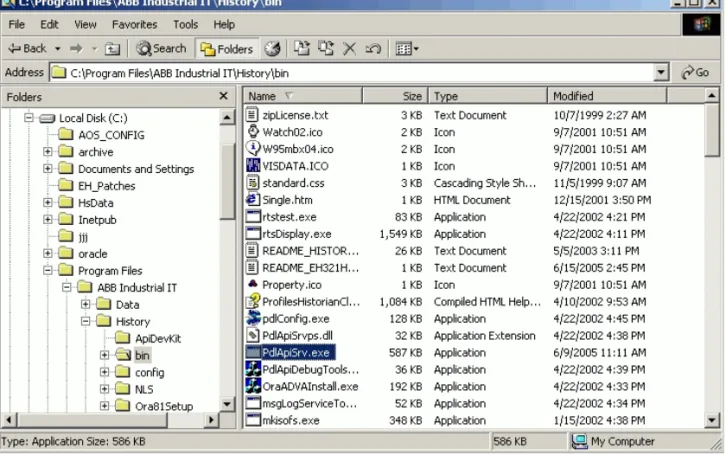Click the Back navigation button
Screen dimensions: 726x455
28,48
